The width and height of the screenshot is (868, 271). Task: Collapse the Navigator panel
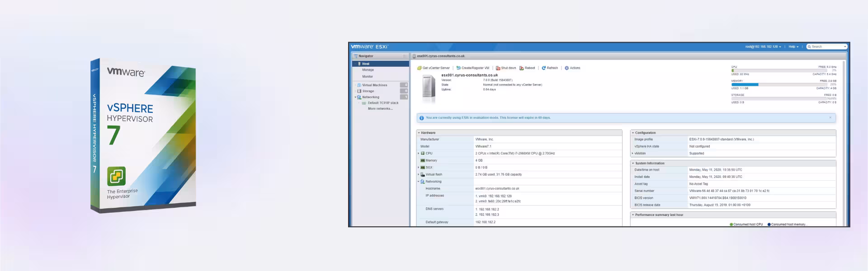[x=405, y=56]
